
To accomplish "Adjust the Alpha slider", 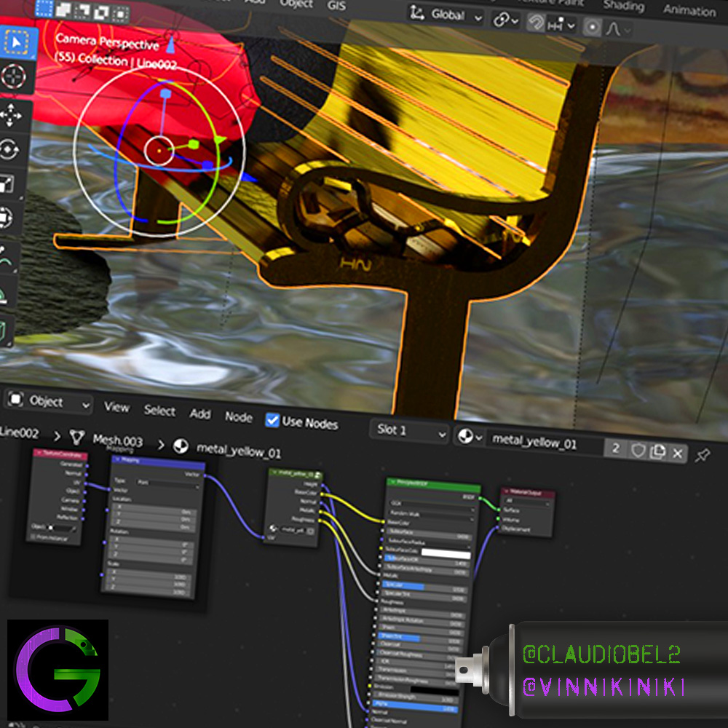I will pos(414,705).
